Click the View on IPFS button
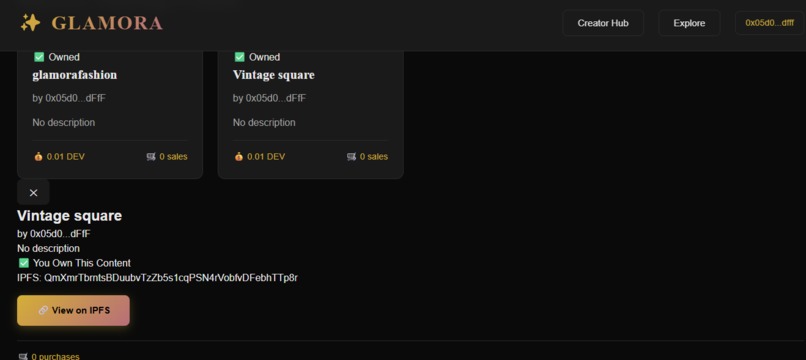 (74, 311)
